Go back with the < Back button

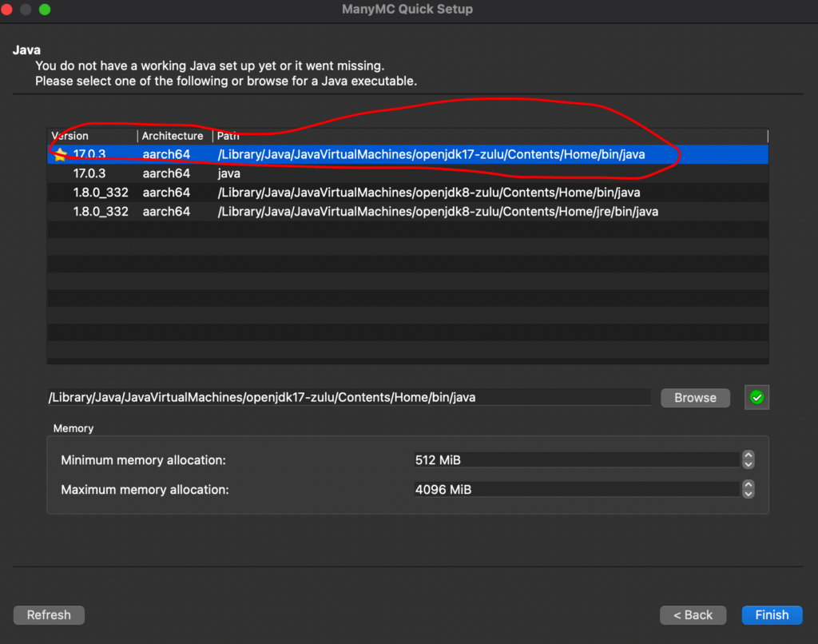click(x=693, y=614)
